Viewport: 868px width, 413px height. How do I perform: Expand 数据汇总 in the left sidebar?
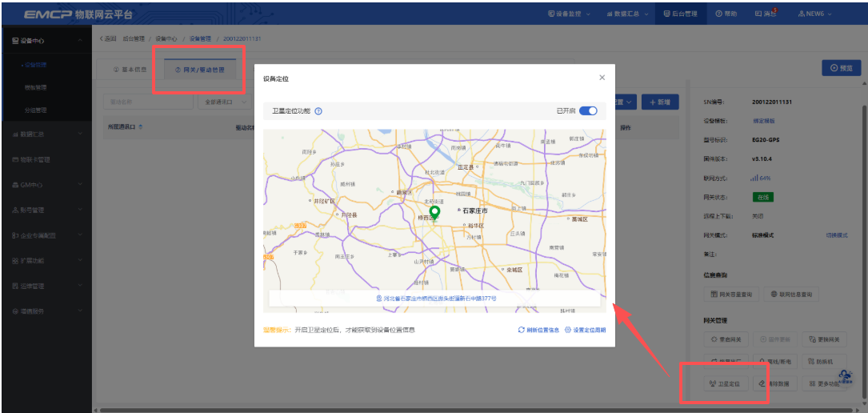pyautogui.click(x=46, y=134)
